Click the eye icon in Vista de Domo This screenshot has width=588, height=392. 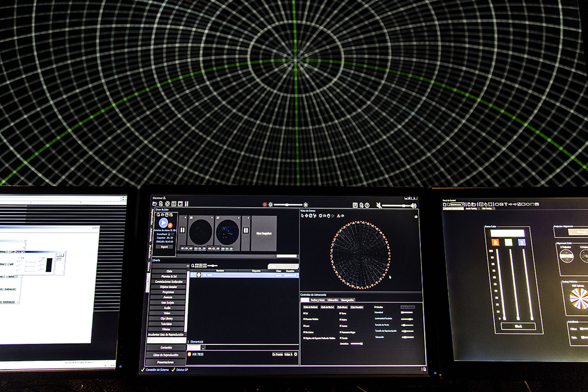pos(415,216)
